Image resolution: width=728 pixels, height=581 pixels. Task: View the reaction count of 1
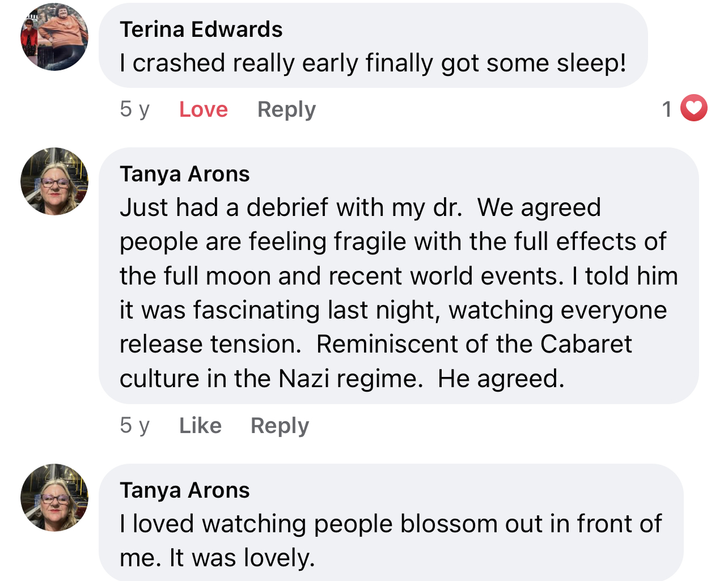[x=667, y=109]
